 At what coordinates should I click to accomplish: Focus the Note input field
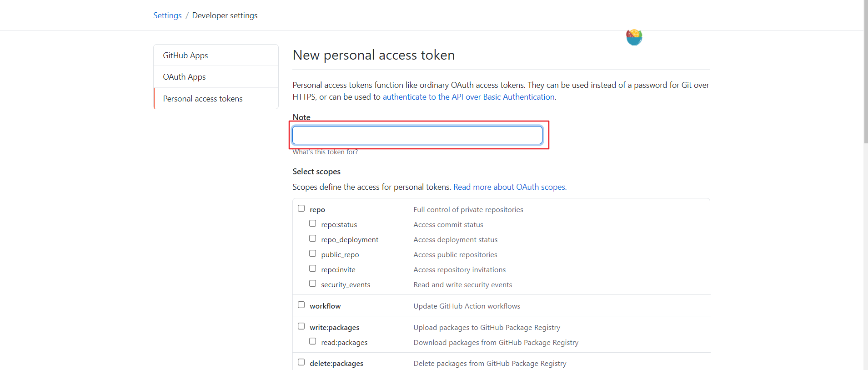pos(417,135)
